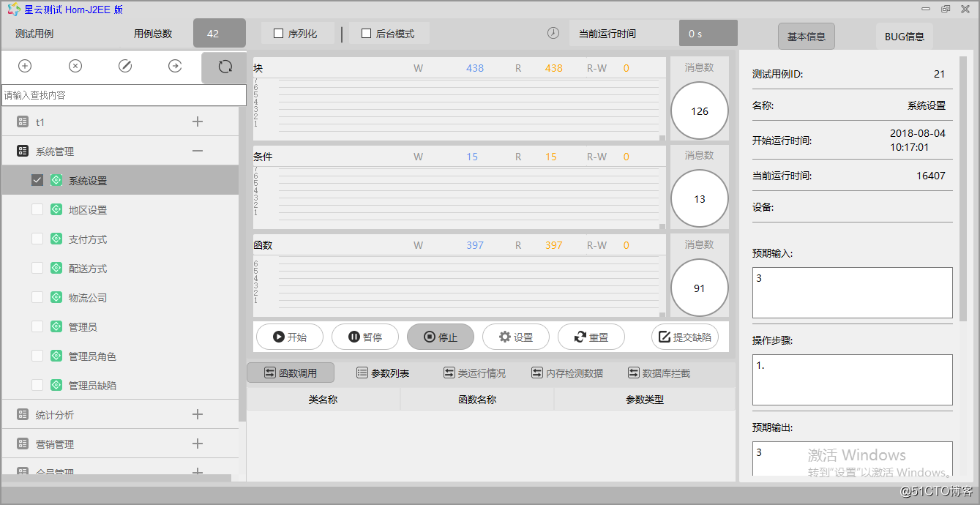Open the 内存检测数据 tab

coord(567,373)
